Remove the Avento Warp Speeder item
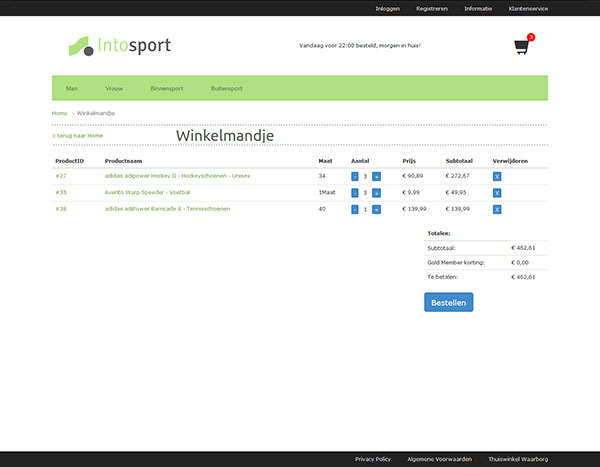This screenshot has height=467, width=600. 497,193
